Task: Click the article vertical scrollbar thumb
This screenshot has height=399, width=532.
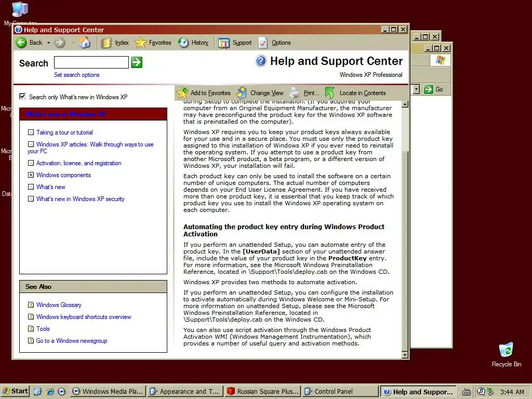Action: (x=405, y=251)
